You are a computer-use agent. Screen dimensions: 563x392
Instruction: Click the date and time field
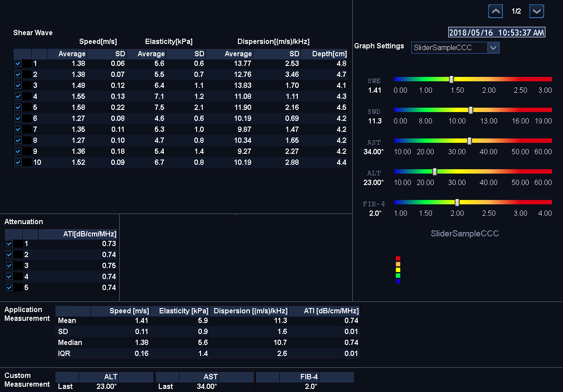click(497, 33)
